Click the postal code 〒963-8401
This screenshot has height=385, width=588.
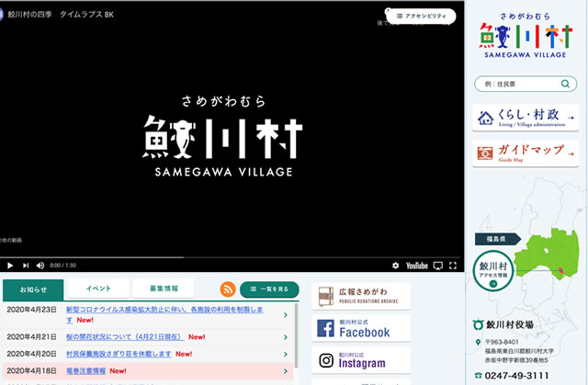502,342
